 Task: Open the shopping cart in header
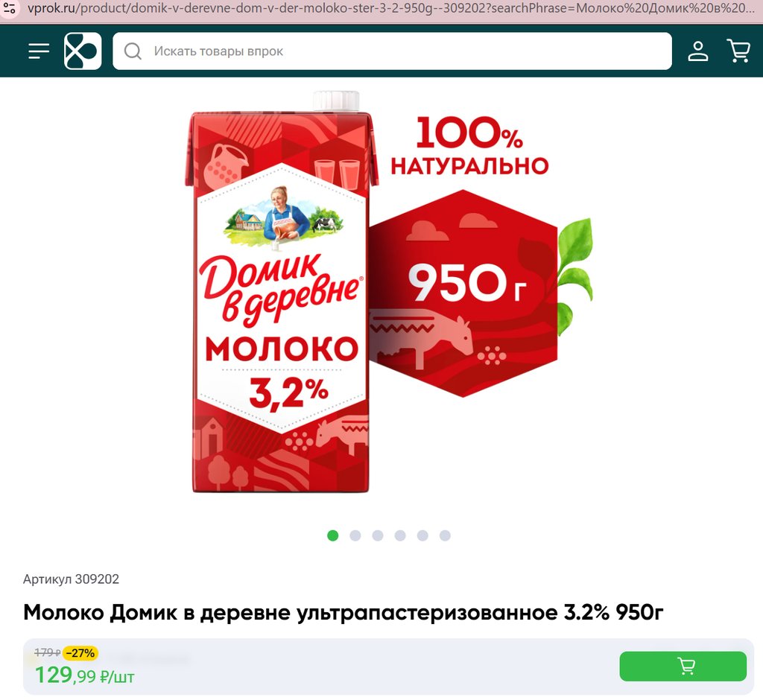(x=738, y=51)
